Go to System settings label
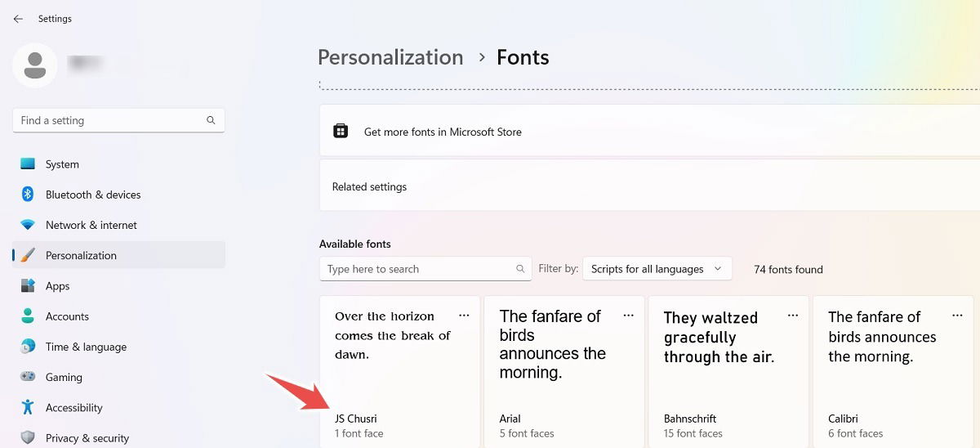980x448 pixels. [62, 164]
